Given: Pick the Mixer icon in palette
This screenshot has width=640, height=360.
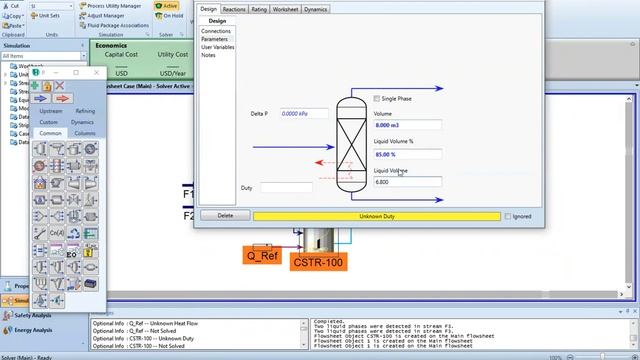Looking at the screenshot, I should coord(40,216).
